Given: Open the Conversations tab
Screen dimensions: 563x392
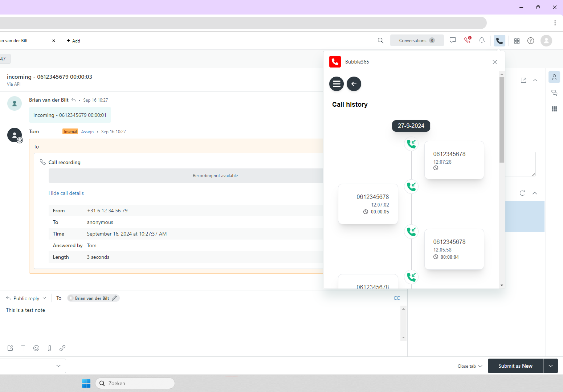Looking at the screenshot, I should [x=417, y=40].
